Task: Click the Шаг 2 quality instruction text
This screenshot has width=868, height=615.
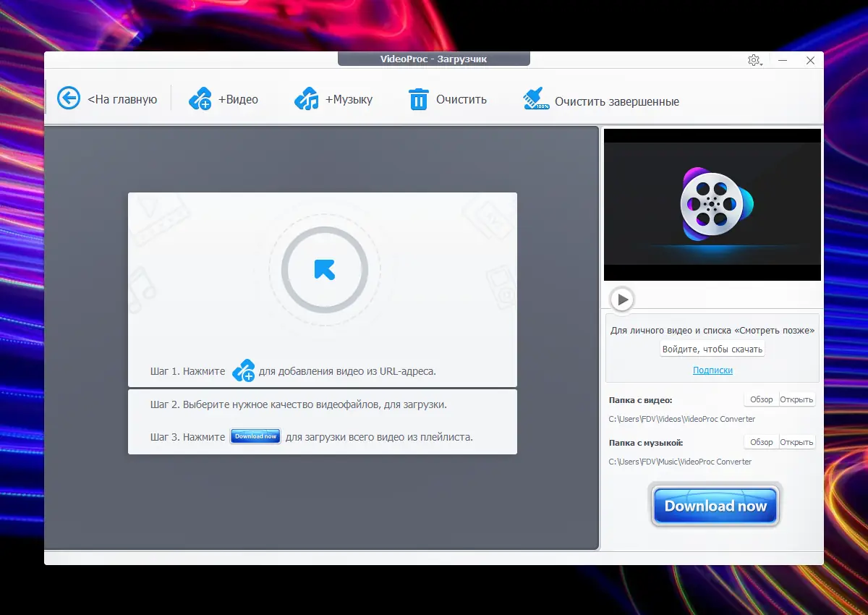Action: coord(299,404)
